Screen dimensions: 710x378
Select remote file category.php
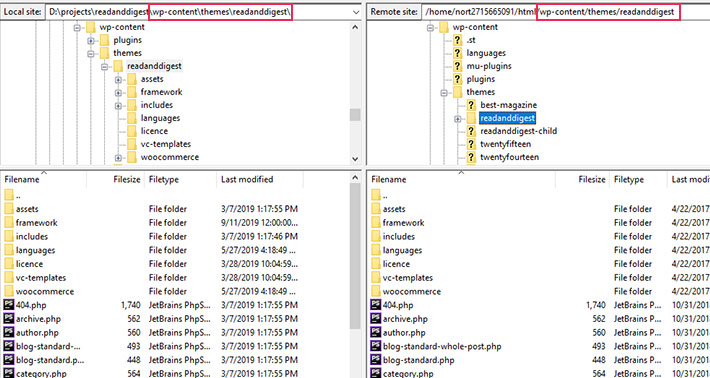(408, 374)
